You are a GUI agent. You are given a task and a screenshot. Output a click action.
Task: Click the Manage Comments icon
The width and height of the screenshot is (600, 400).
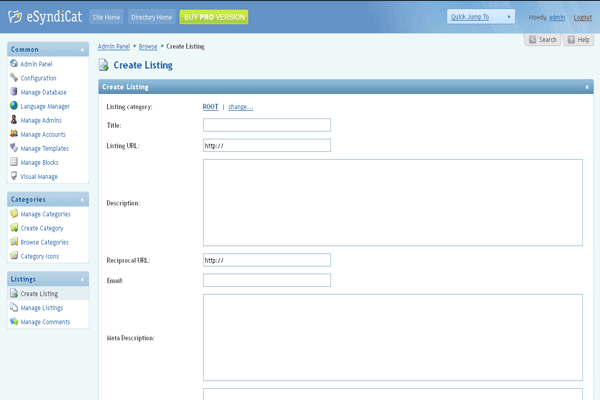[14, 322]
